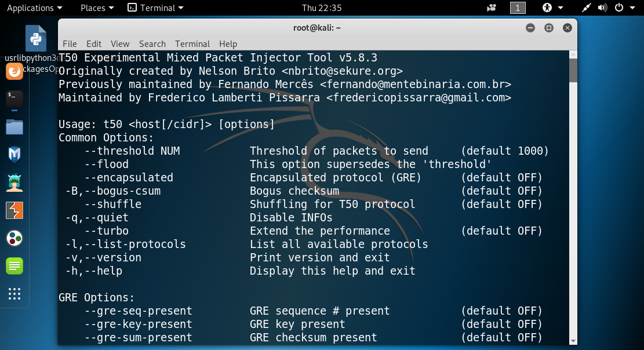Viewport: 644px width, 350px height.
Task: Open the Files folder dock icon
Action: [x=14, y=127]
